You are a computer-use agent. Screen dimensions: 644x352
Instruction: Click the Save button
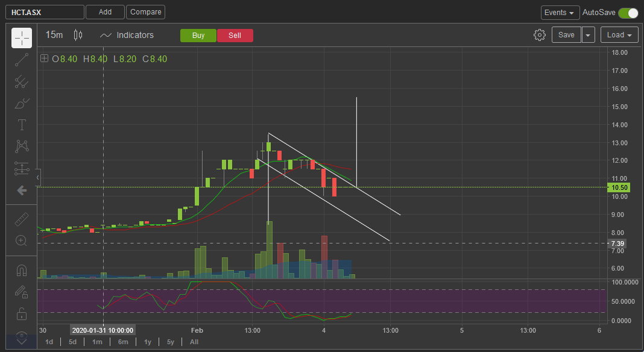click(566, 35)
